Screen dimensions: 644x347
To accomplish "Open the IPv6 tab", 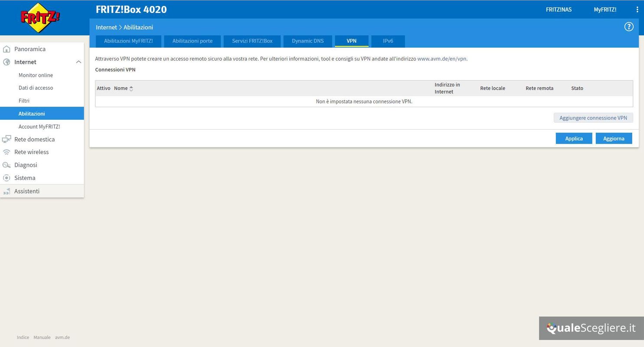I will click(x=388, y=41).
